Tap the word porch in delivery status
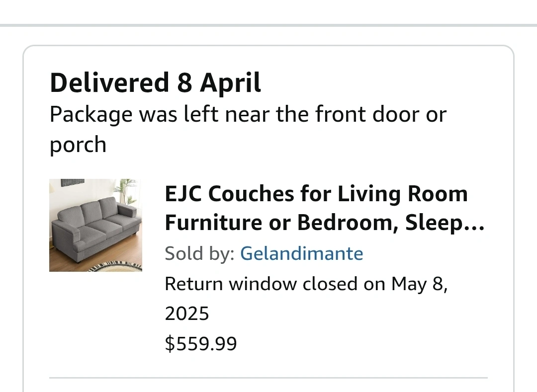The image size is (537, 392). (78, 145)
